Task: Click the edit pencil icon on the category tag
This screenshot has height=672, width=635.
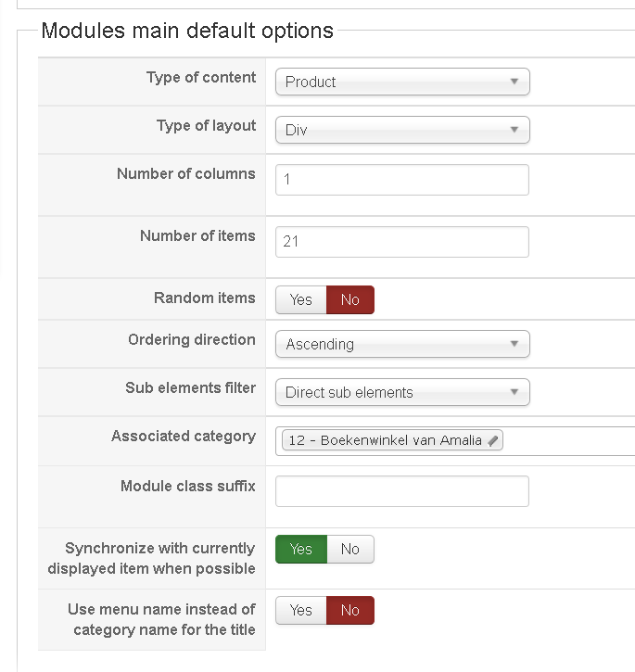Action: [x=493, y=441]
